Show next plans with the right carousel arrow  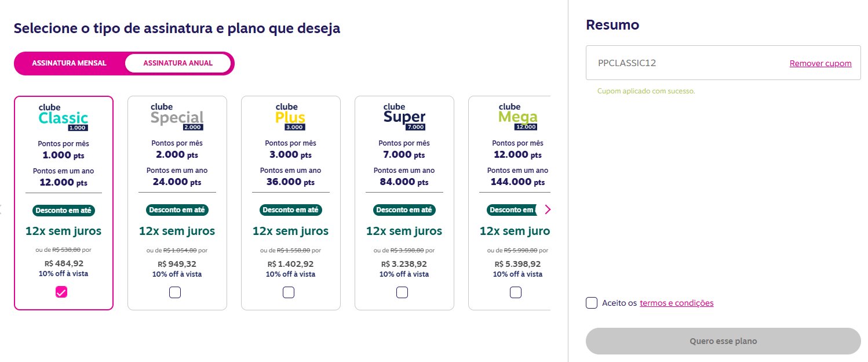tap(548, 209)
